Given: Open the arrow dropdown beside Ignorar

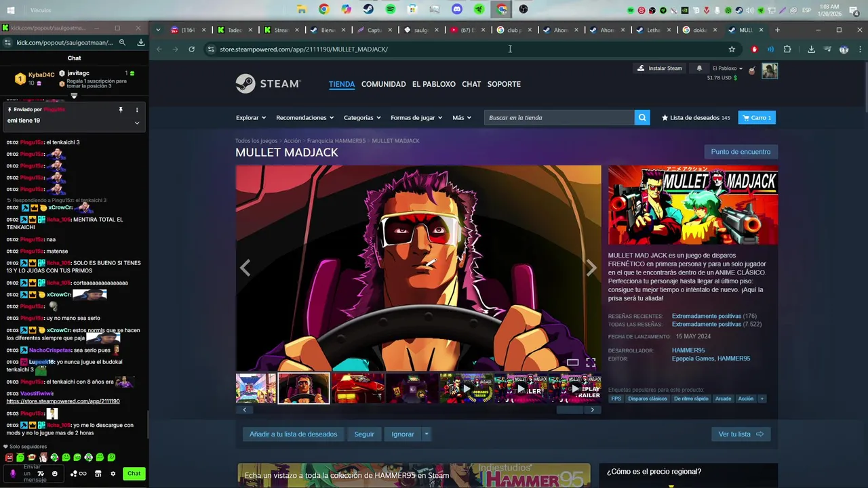Looking at the screenshot, I should point(427,434).
